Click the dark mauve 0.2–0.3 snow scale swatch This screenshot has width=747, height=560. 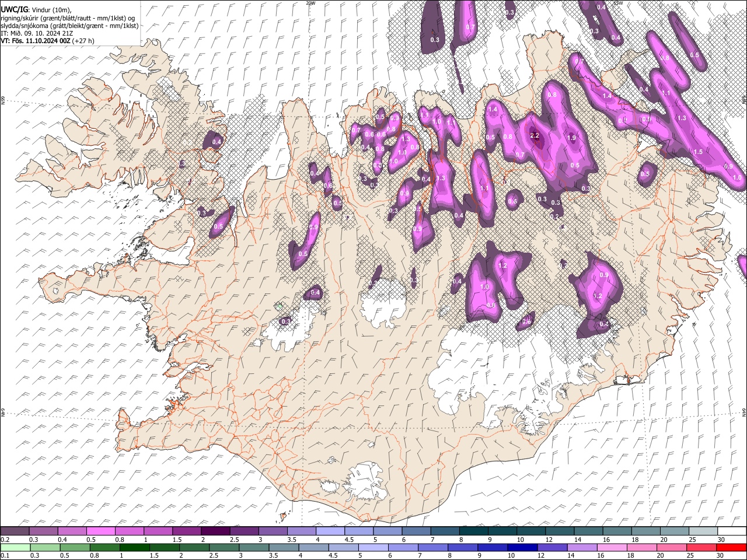(x=15, y=531)
